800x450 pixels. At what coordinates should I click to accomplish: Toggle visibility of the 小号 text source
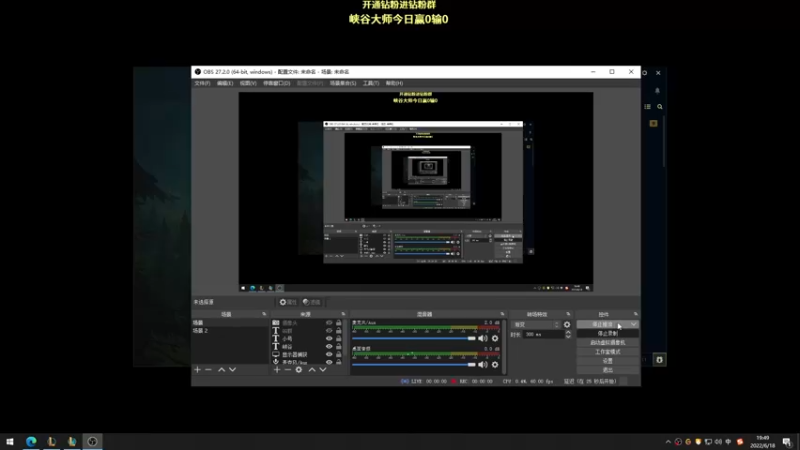point(329,338)
